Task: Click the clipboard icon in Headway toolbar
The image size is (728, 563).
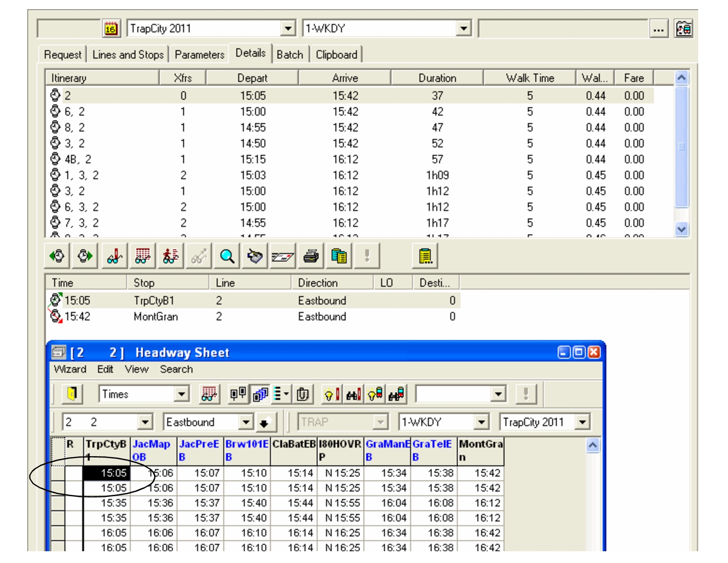Action: coord(303,394)
